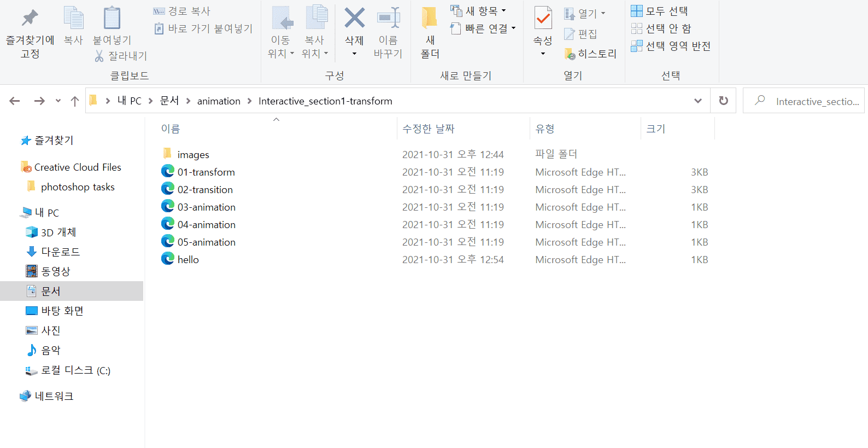This screenshot has height=448, width=868.
Task: Create a new folder with 새 폴더
Action: pos(430,33)
